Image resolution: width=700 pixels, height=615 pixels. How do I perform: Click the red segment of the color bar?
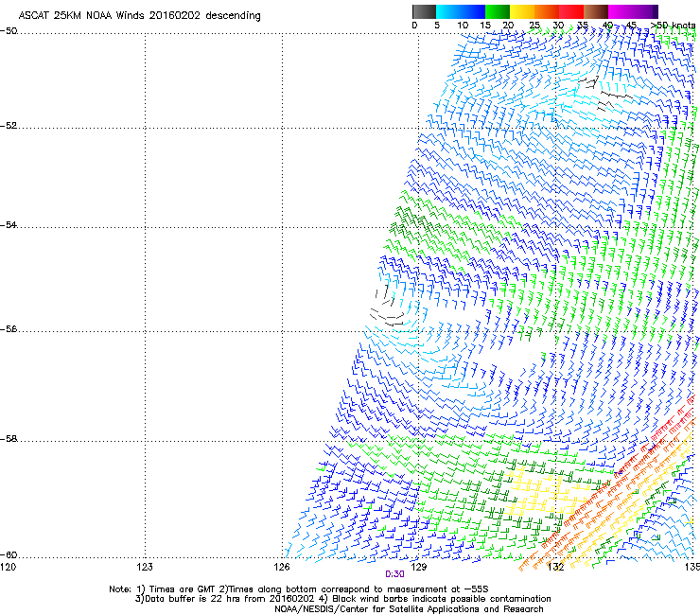(x=571, y=11)
